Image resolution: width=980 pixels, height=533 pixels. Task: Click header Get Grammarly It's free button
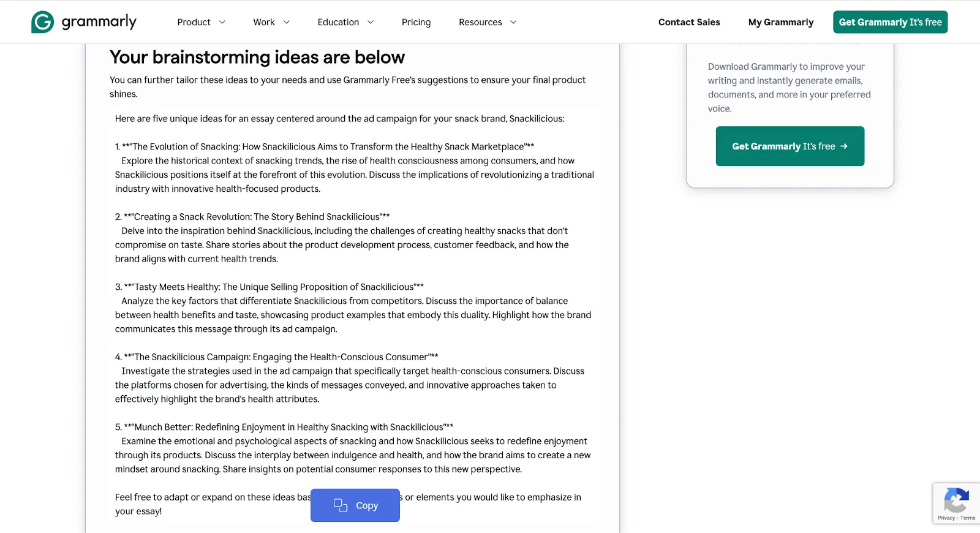pos(890,22)
